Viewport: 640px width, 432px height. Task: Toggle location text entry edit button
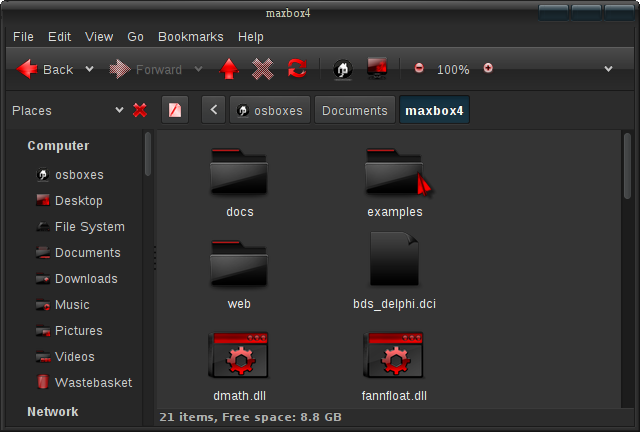(x=175, y=110)
